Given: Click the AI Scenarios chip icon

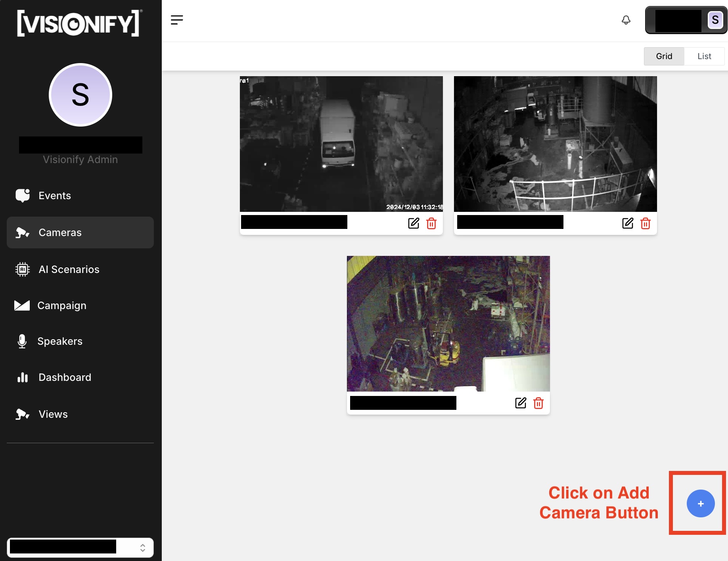Looking at the screenshot, I should [23, 269].
